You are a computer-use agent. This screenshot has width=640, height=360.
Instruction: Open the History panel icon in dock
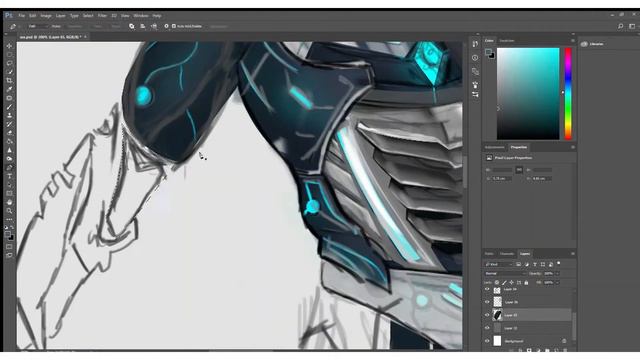pos(475,44)
